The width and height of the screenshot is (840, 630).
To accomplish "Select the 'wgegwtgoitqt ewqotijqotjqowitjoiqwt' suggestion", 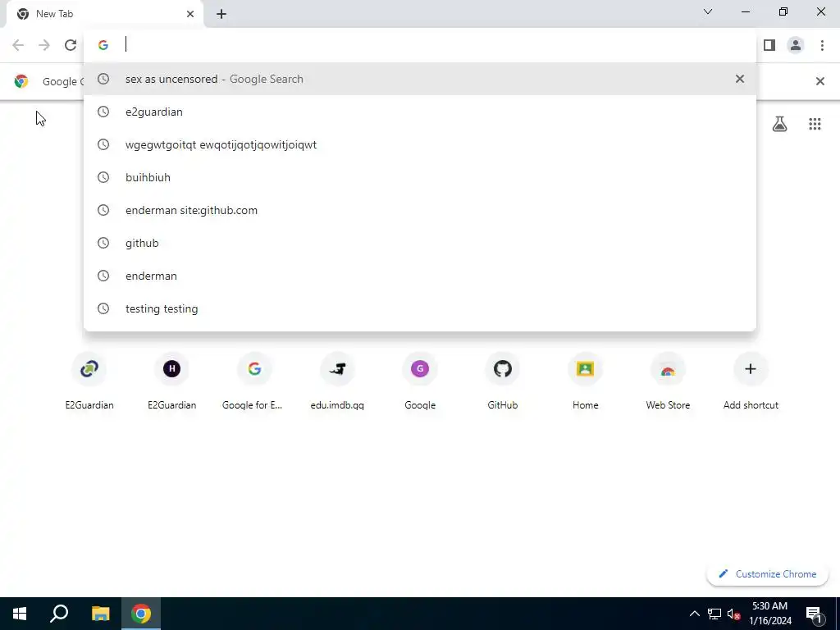I will [x=420, y=144].
